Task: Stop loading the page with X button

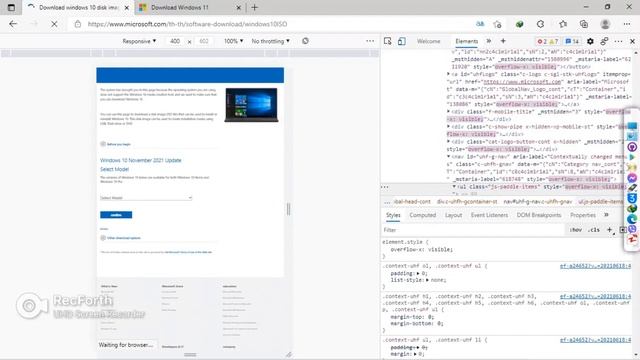Action: click(54, 24)
